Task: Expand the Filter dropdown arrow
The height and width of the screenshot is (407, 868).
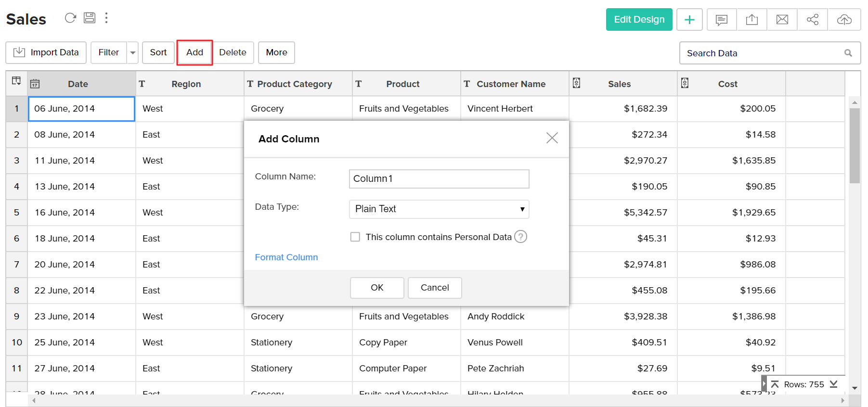Action: (x=133, y=53)
